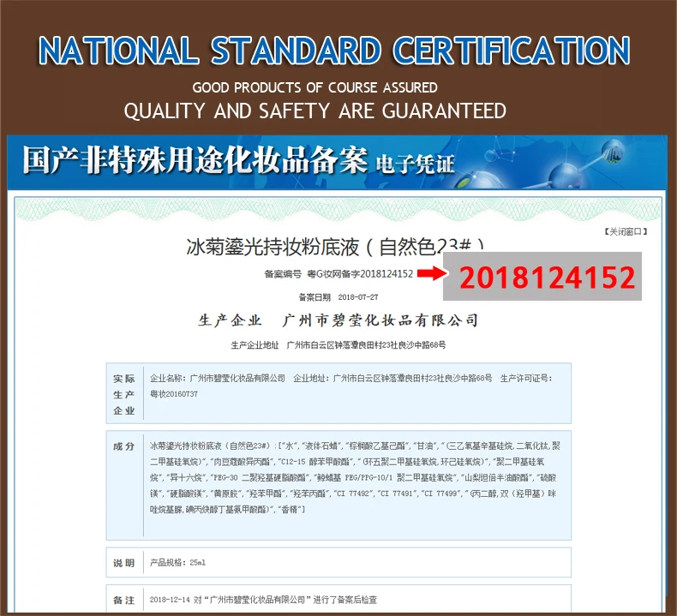Click the 备注 section label
The height and width of the screenshot is (616, 677).
pos(124,600)
